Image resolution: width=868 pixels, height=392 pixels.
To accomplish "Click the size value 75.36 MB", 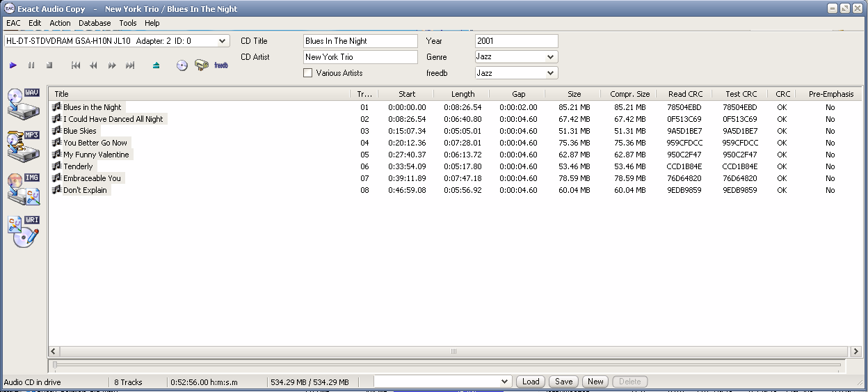I will coord(574,143).
